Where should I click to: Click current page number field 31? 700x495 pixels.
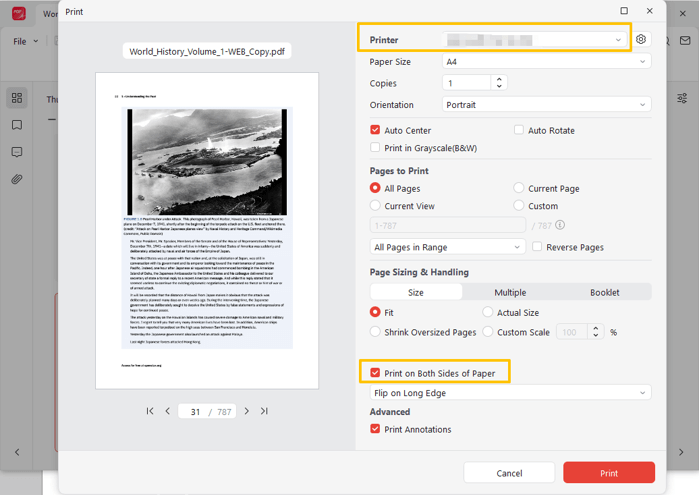(x=195, y=412)
